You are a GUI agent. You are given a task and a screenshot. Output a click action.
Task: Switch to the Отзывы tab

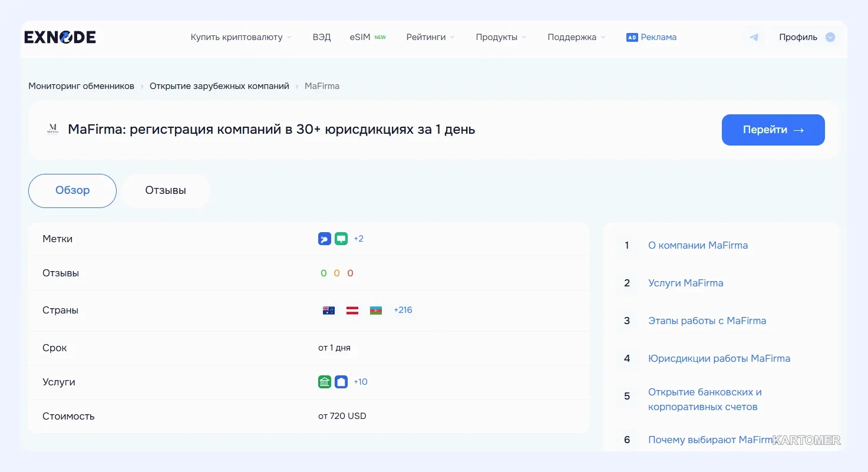point(166,190)
